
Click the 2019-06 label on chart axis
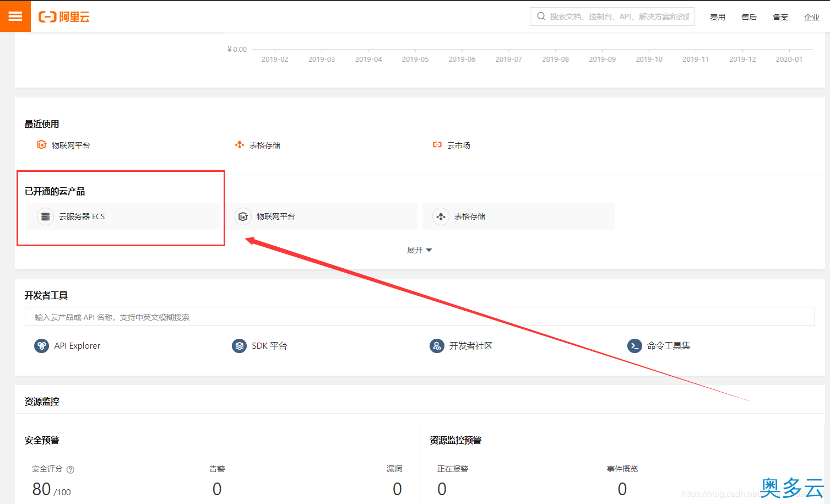462,59
